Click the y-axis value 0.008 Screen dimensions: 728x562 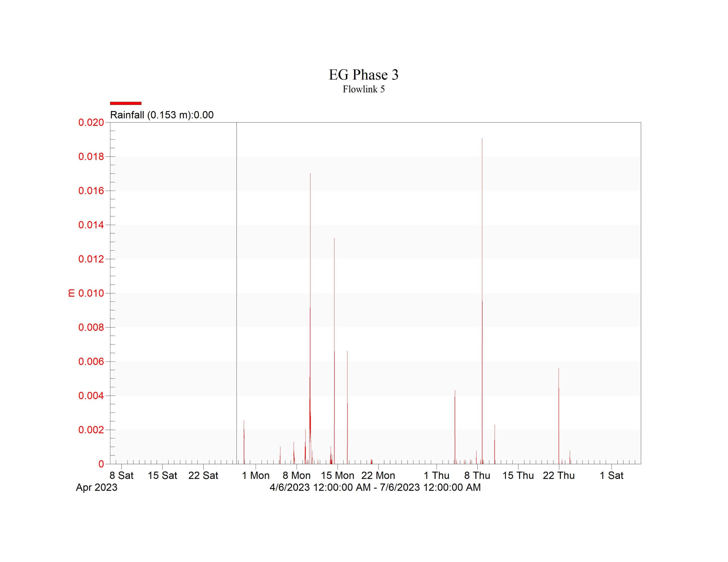tap(91, 328)
